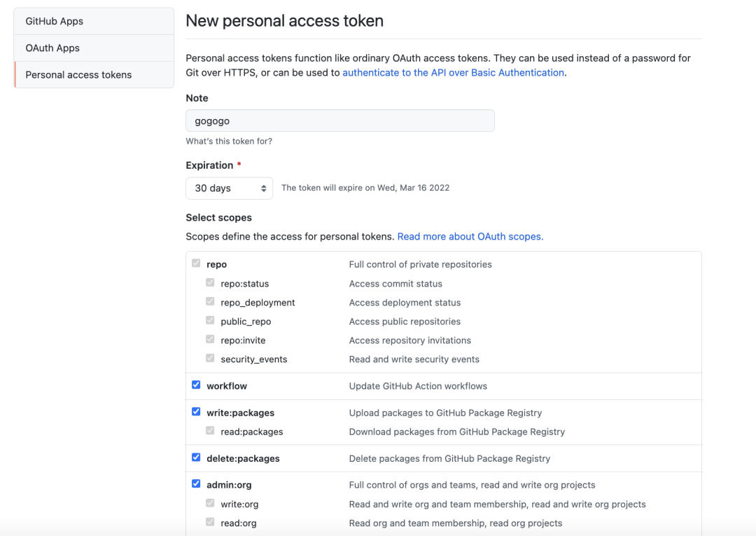The image size is (756, 536).
Task: Click the repo scope checkbox
Action: point(196,264)
